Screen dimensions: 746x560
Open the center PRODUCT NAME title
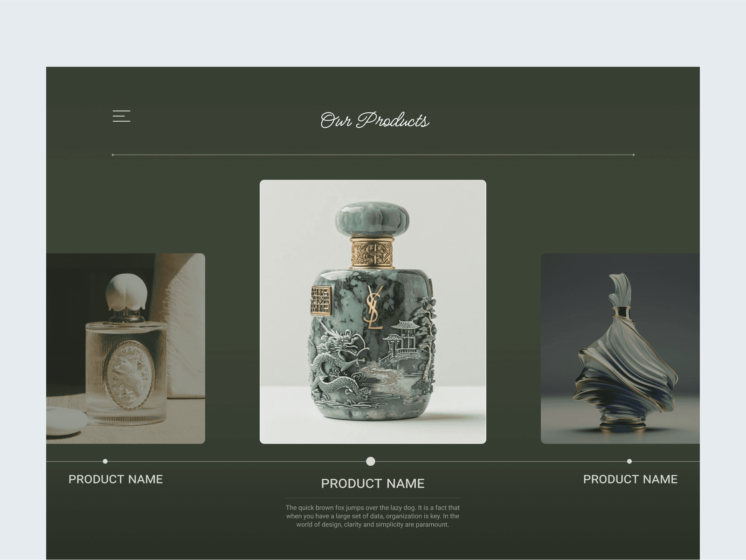pyautogui.click(x=373, y=484)
